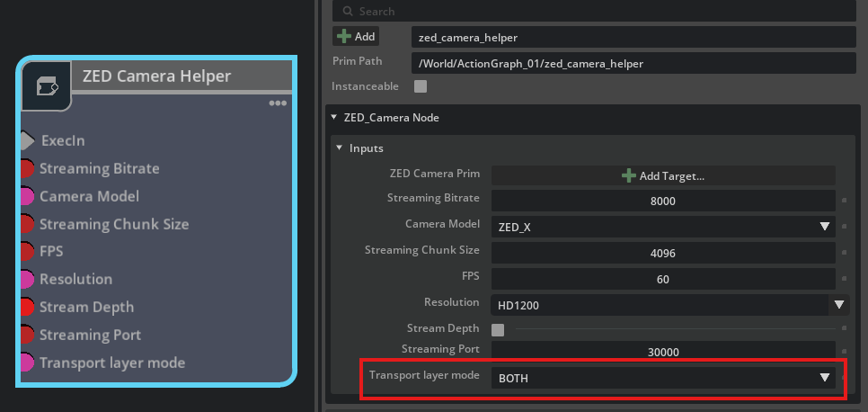Click the Streaming Chunk Size port connector
868x412 pixels.
pyautogui.click(x=27, y=224)
